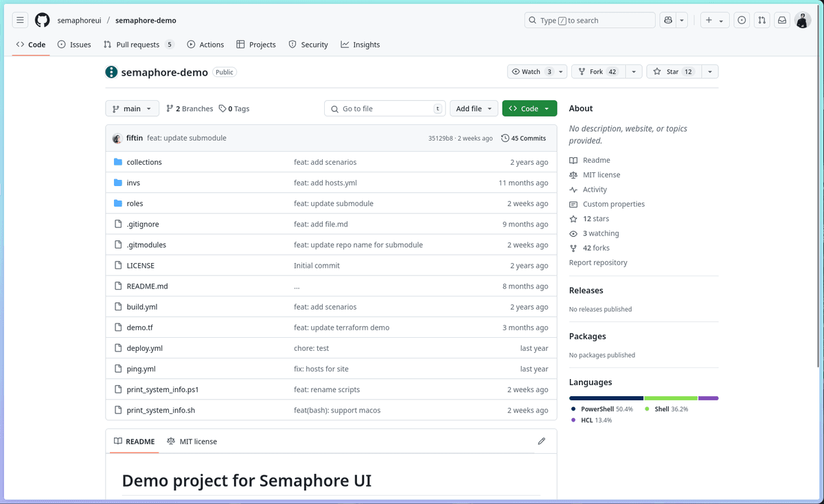
Task: Open commit message 'feat: update terraform demo'
Action: (341, 328)
